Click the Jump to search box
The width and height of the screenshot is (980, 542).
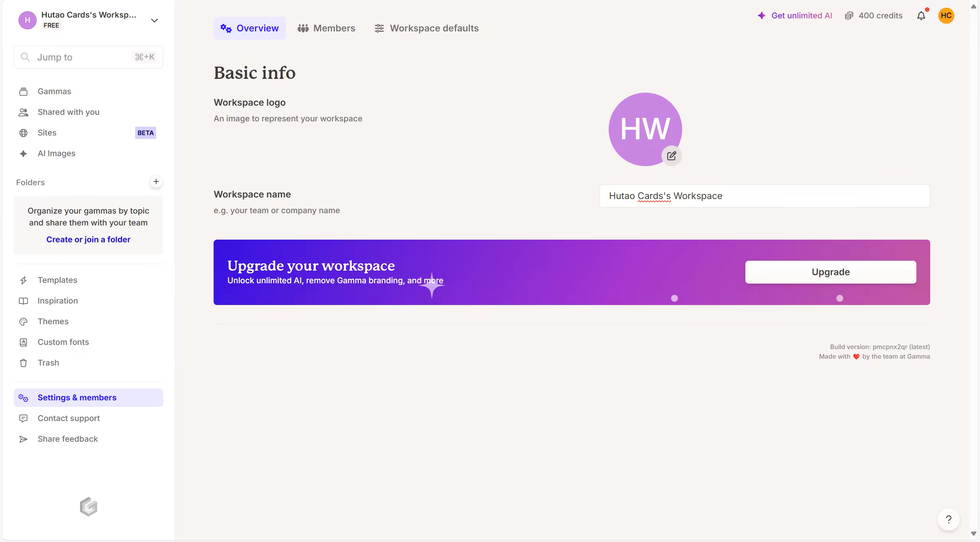[88, 57]
